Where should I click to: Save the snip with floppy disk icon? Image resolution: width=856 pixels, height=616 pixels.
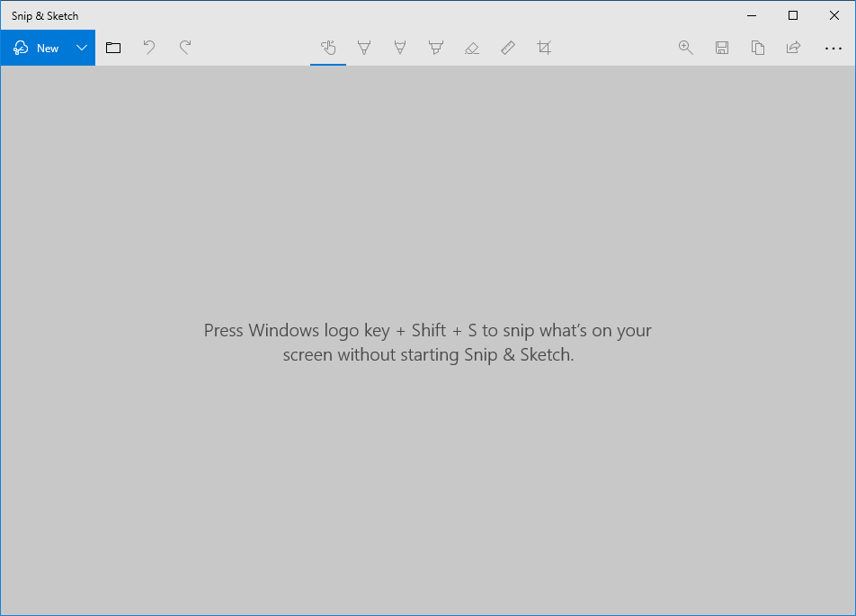click(722, 48)
